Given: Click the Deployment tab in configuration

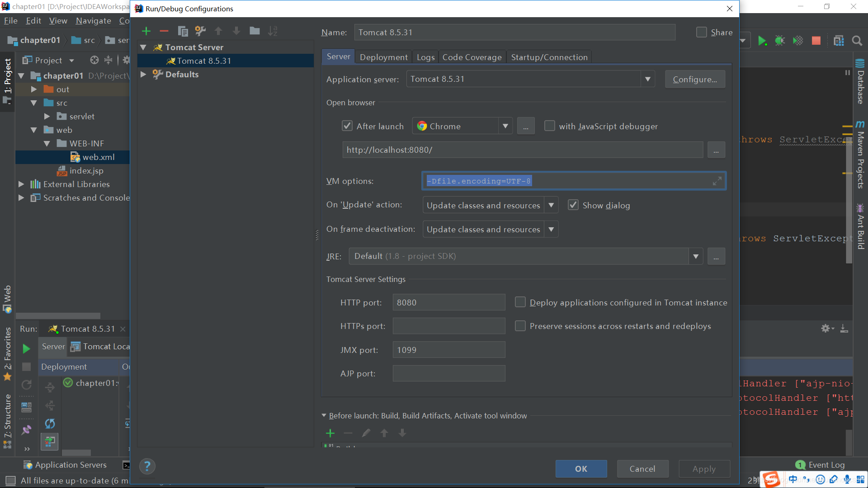Looking at the screenshot, I should pyautogui.click(x=383, y=56).
